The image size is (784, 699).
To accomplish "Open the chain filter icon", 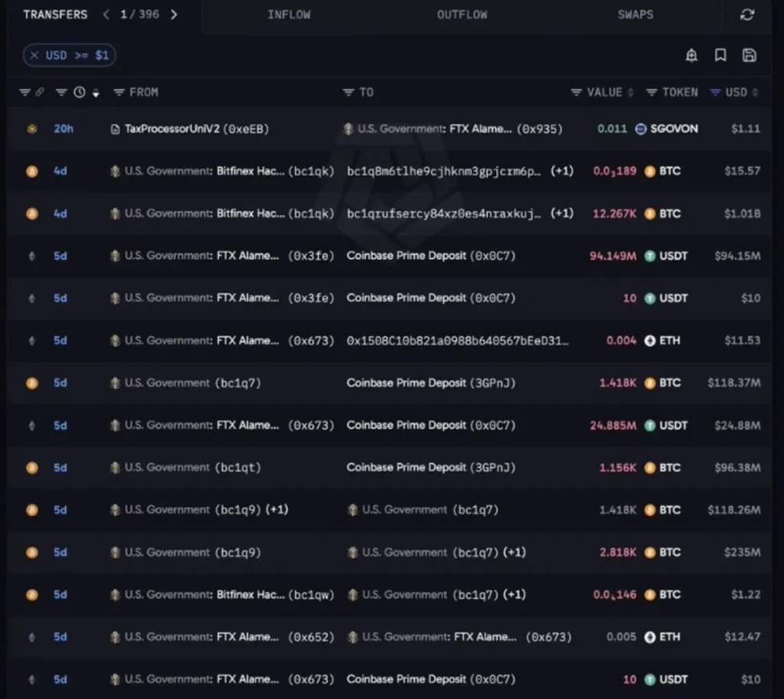I will (24, 92).
